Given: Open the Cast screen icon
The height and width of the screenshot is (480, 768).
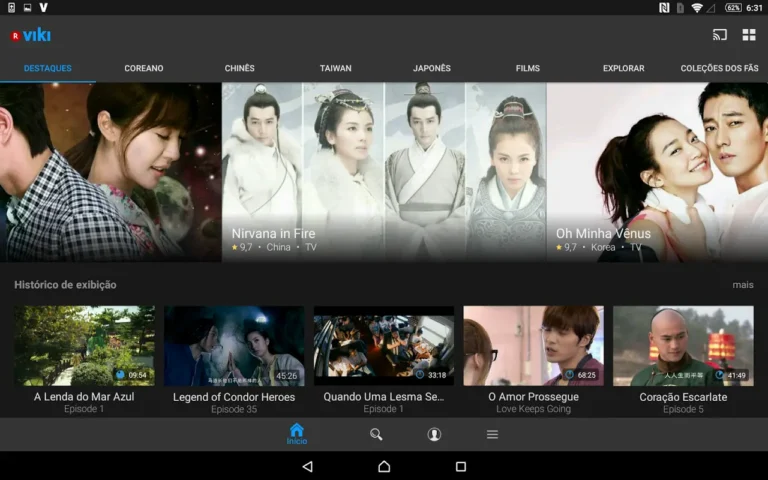Looking at the screenshot, I should pos(720,35).
